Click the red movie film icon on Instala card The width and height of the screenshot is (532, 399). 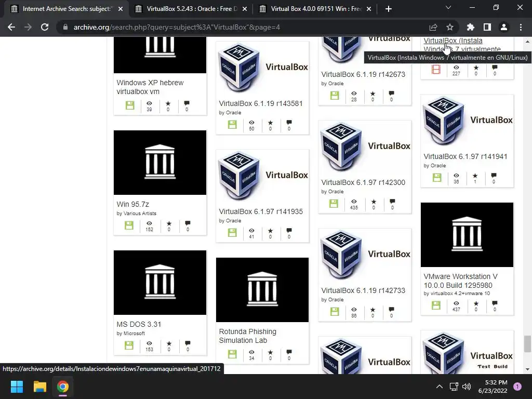436,70
